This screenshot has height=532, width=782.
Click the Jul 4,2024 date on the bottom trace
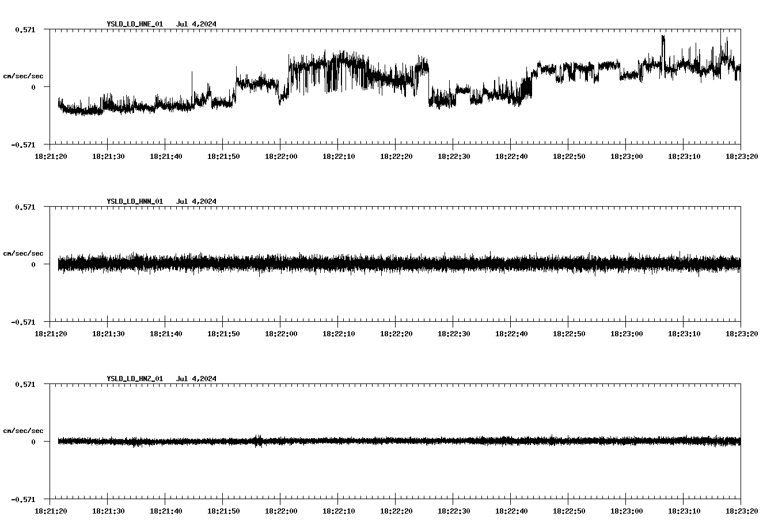coord(198,378)
